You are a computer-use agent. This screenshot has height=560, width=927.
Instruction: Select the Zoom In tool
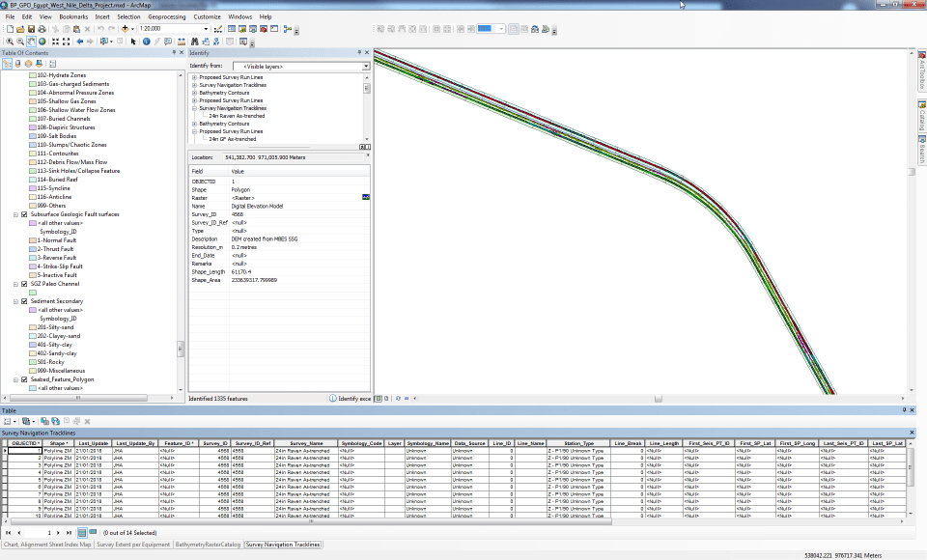pyautogui.click(x=9, y=42)
